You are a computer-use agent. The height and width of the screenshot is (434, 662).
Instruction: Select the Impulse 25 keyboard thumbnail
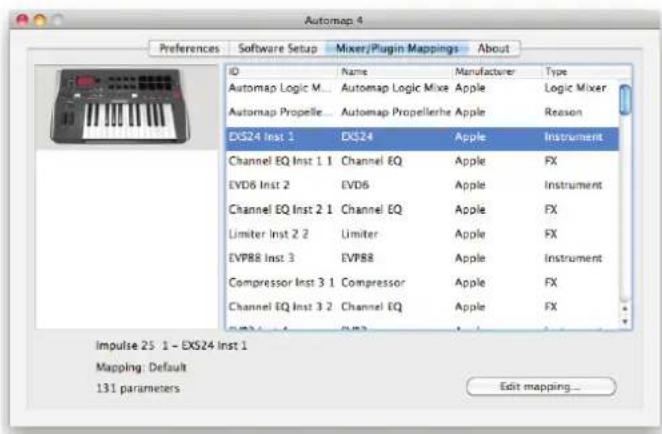pyautogui.click(x=120, y=106)
